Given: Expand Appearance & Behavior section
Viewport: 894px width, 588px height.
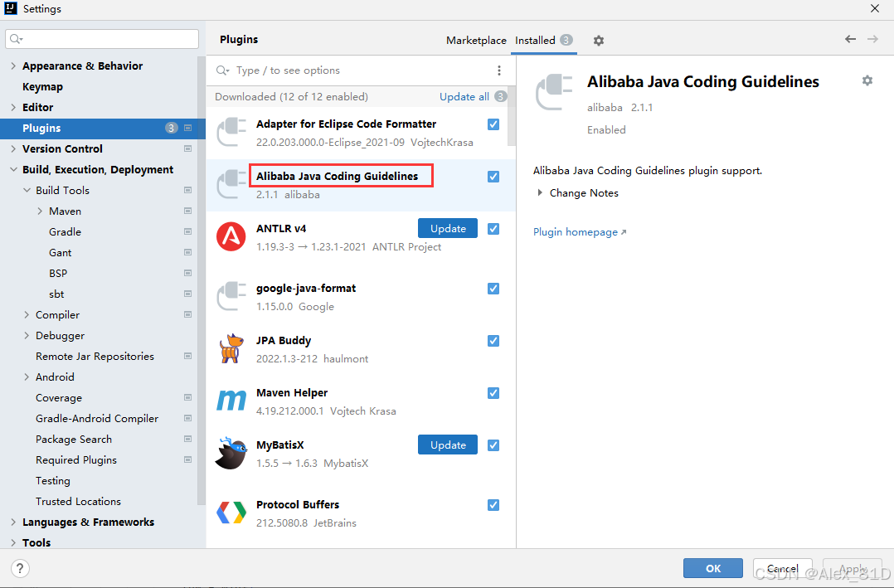Looking at the screenshot, I should coord(13,66).
